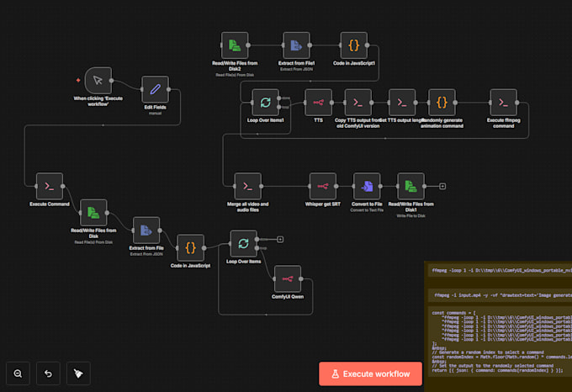Click the tidy up broom button

(x=78, y=373)
